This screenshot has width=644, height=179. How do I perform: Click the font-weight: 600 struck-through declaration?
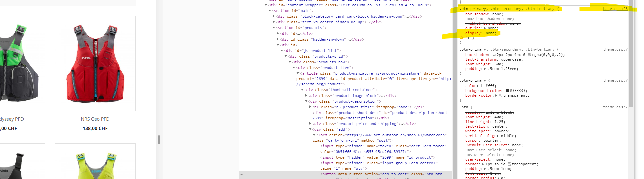[484, 64]
